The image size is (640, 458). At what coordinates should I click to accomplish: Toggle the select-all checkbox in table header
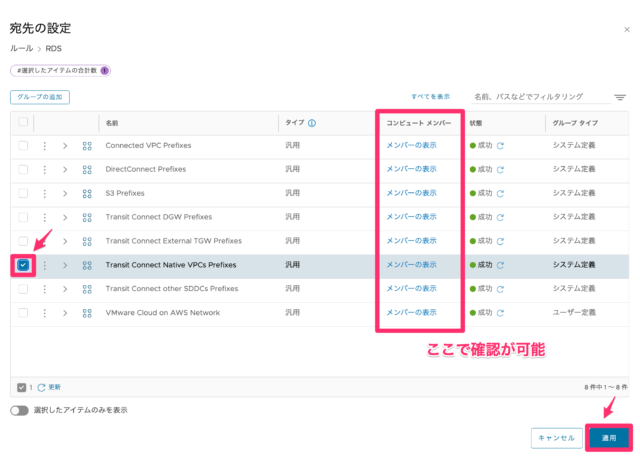(x=23, y=122)
